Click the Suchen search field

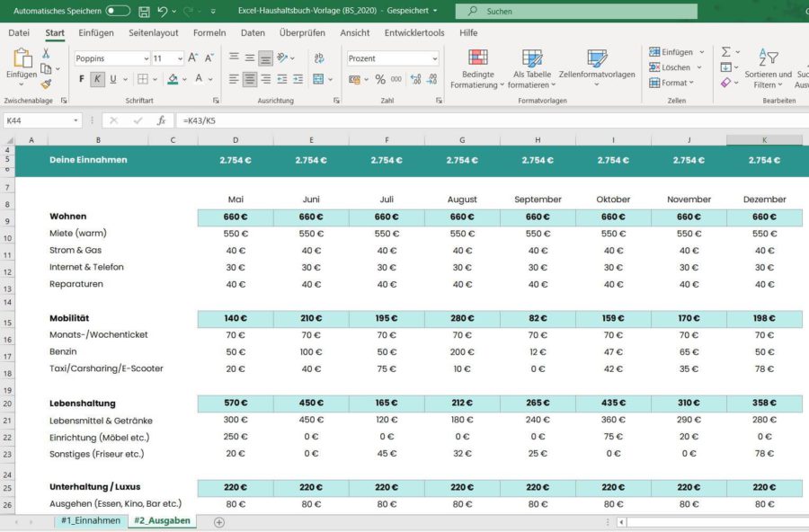576,11
